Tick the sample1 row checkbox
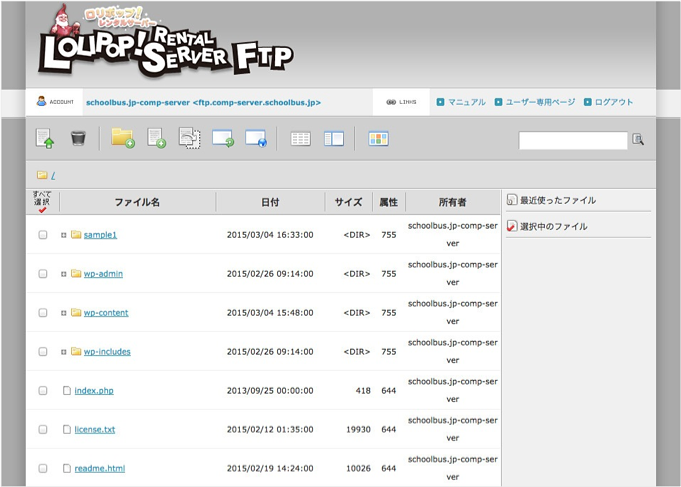681x487 pixels. [43, 235]
